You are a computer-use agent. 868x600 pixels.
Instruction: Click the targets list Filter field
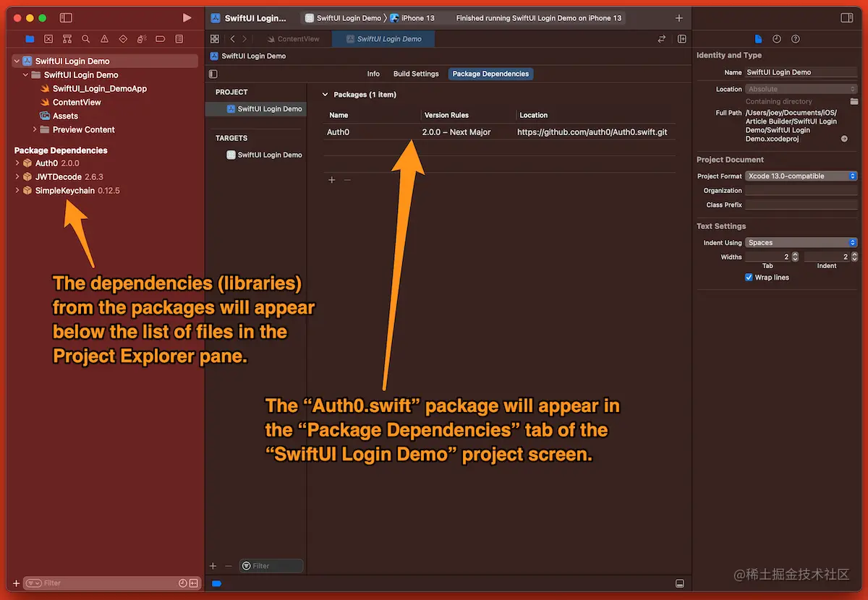pyautogui.click(x=271, y=566)
